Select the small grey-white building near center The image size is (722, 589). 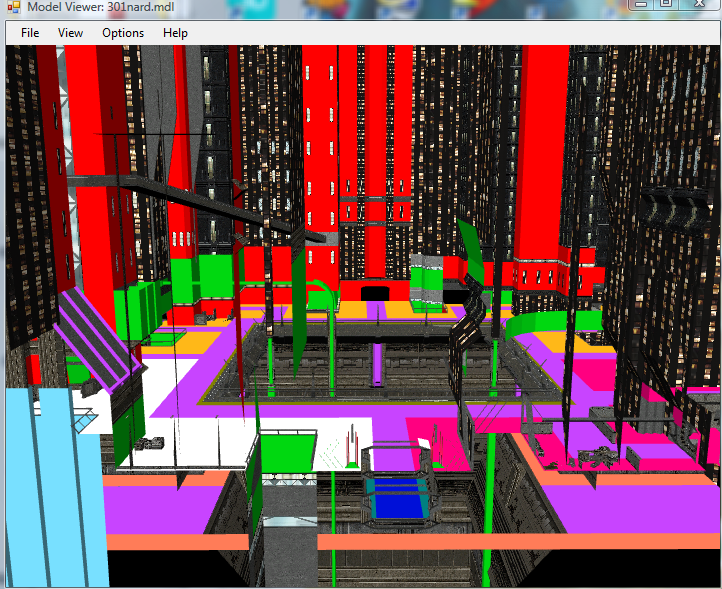425,277
